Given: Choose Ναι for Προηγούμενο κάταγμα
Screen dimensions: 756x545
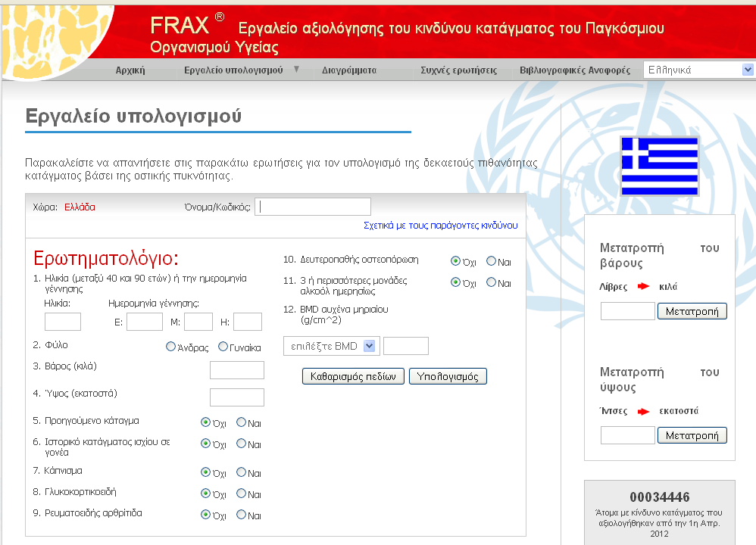Looking at the screenshot, I should click(x=241, y=422).
